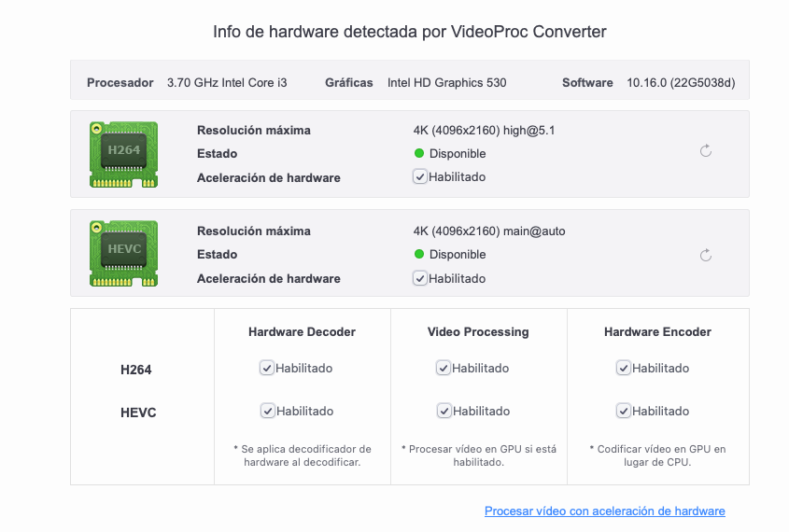Toggle H264 Aceleración de hardware checkbox
Viewport: 789px width, 532px height.
419,177
